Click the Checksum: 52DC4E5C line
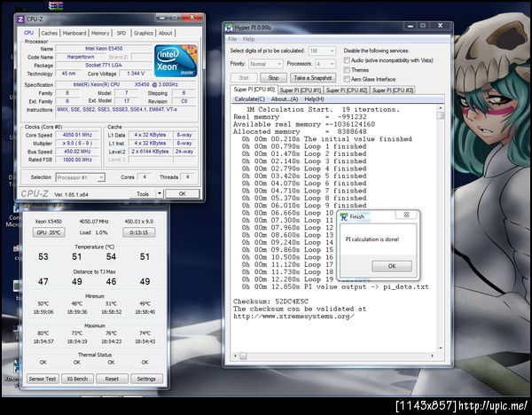Image resolution: width=532 pixels, height=415 pixels. 270,301
